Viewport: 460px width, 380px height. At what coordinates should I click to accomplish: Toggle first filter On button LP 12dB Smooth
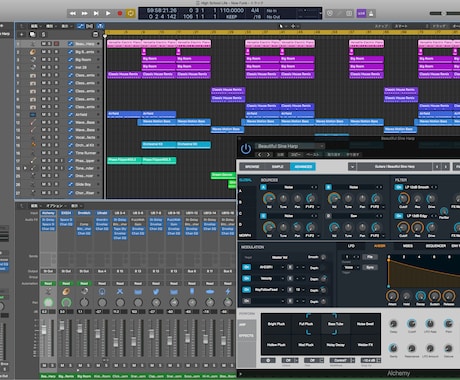pyautogui.click(x=398, y=187)
